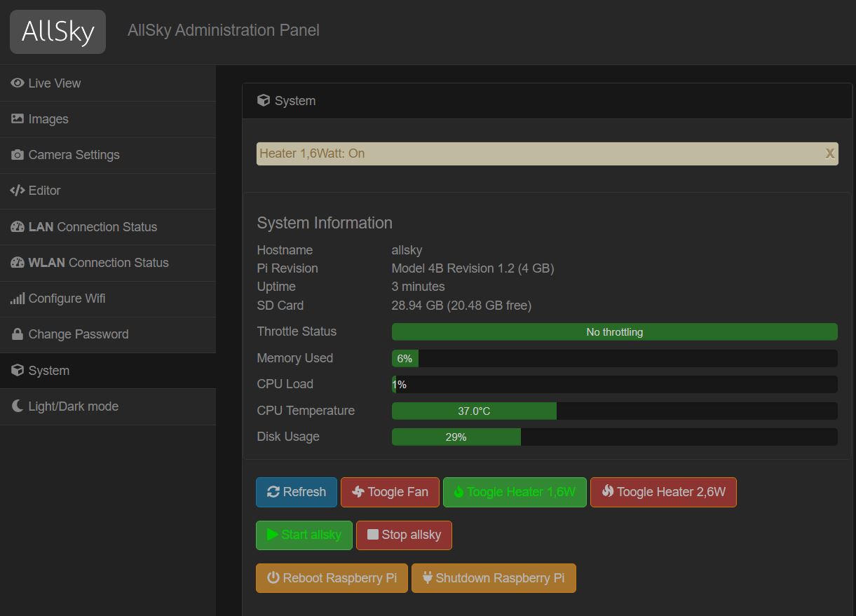Screen dimensions: 856x616
Task: Toggle the fan with Toogle Fan
Action: (x=390, y=492)
